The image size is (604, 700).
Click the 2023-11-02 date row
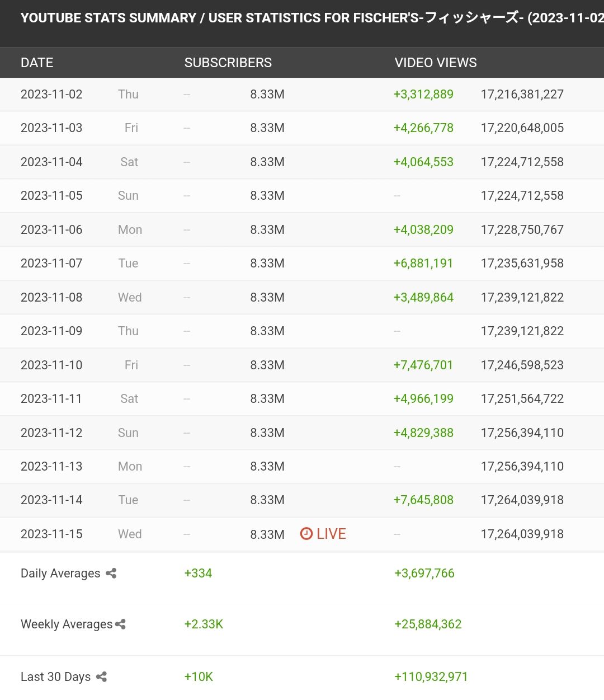pyautogui.click(x=302, y=94)
